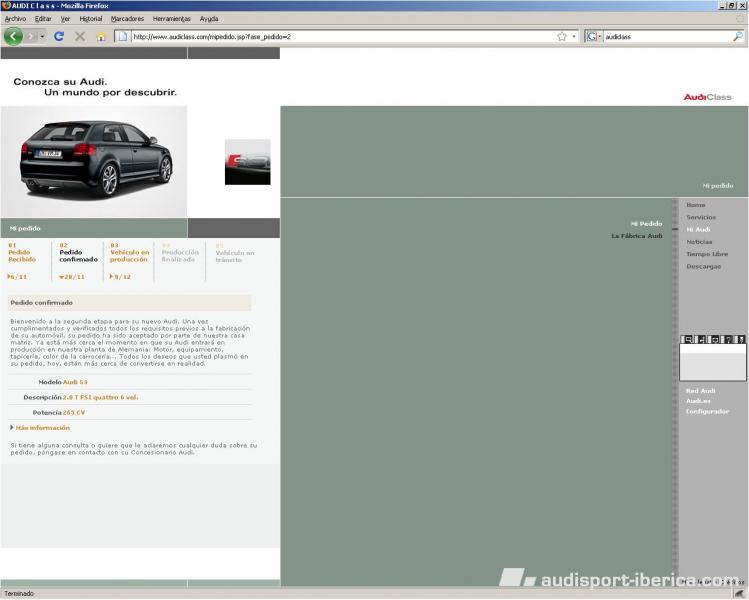Click the monitor-shaped icon in sidebar toolbar

point(715,339)
